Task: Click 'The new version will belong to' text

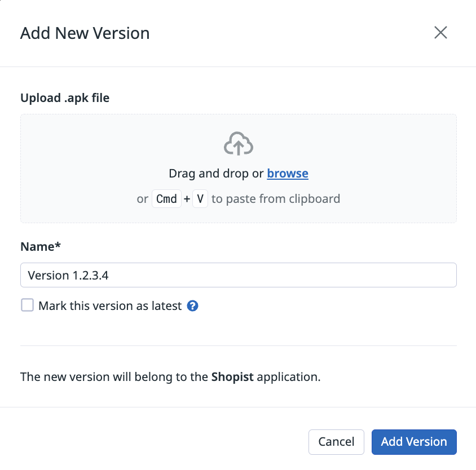Action: [x=114, y=376]
